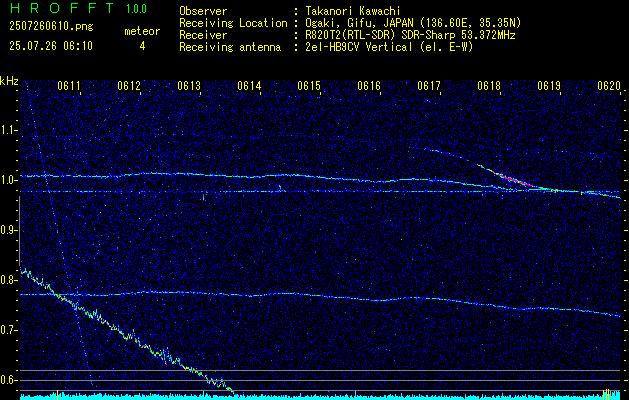629x400 pixels.
Task: Click the kHz axis unit label
Action: (x=9, y=81)
